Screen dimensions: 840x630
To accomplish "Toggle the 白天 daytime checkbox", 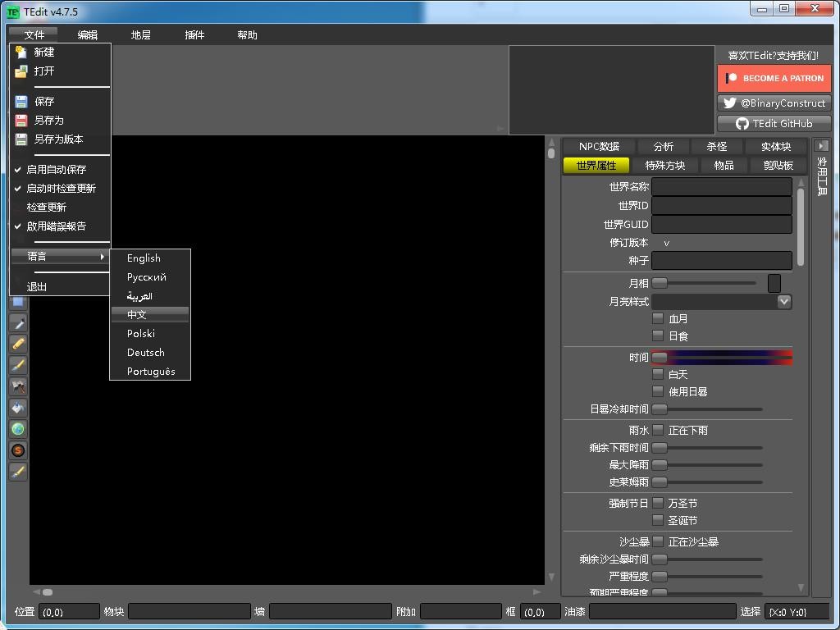I will [658, 374].
